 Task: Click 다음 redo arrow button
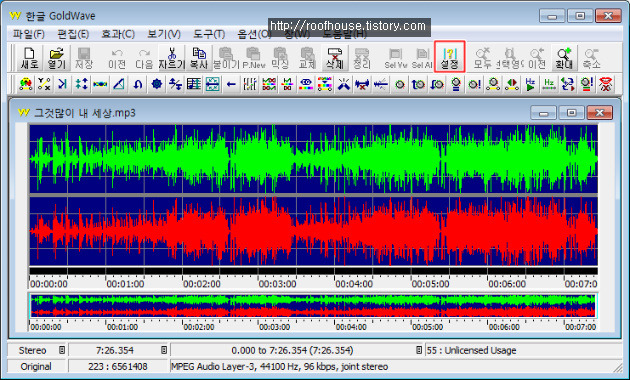coord(144,58)
